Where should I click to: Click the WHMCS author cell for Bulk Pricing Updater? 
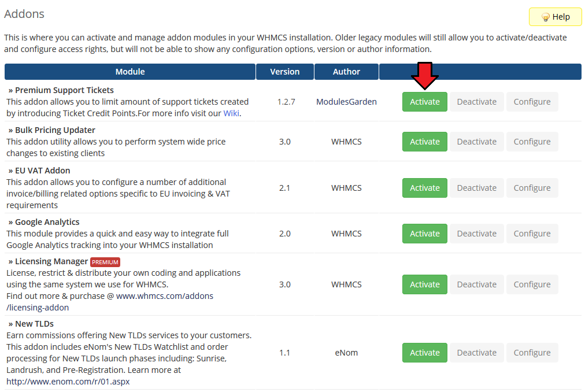point(346,142)
